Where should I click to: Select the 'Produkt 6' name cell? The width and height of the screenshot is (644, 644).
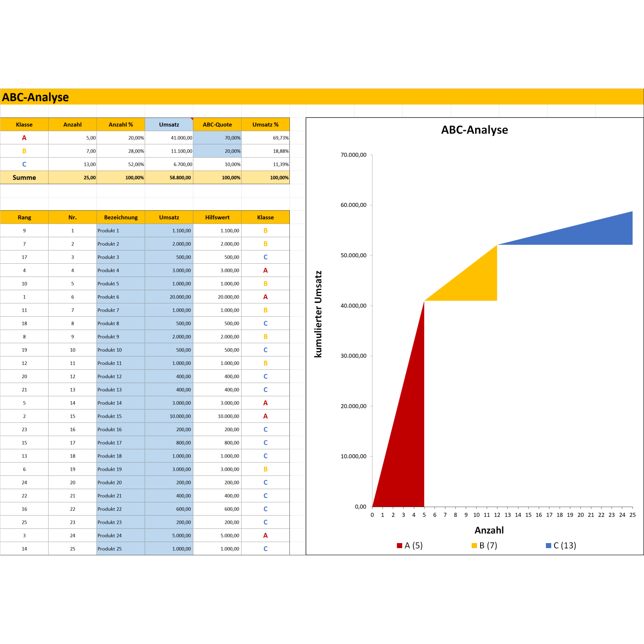(x=121, y=297)
